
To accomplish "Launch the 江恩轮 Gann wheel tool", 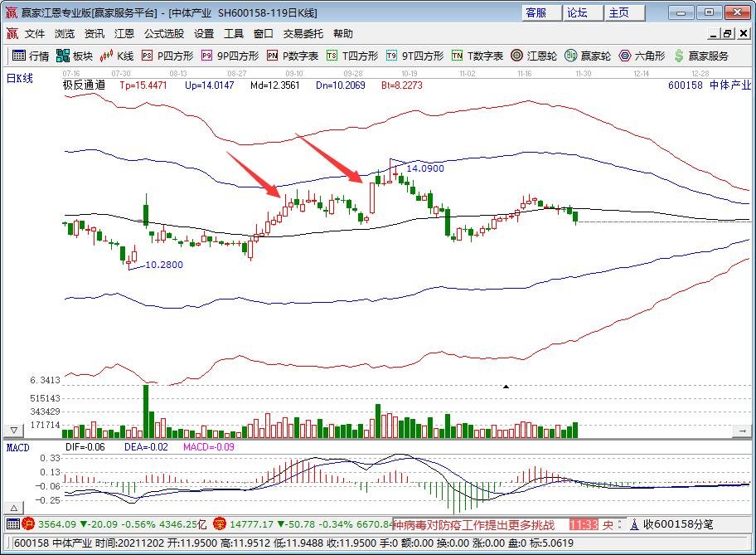I will (x=517, y=56).
